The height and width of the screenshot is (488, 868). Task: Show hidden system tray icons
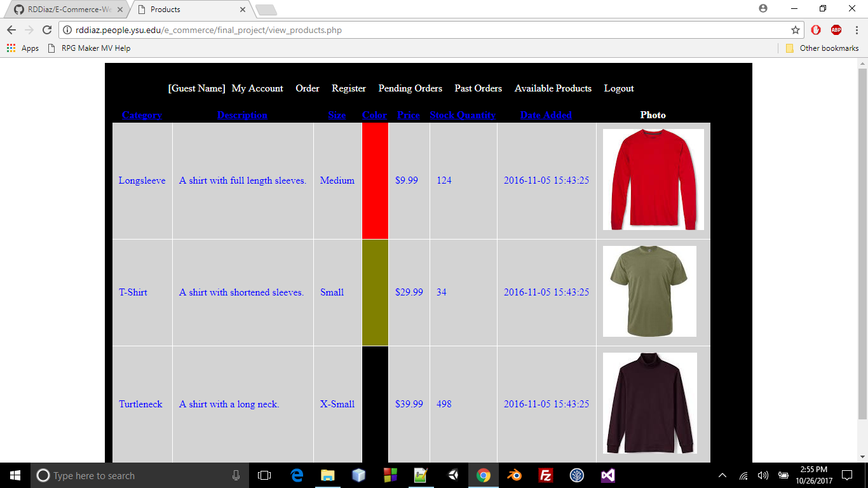click(x=722, y=475)
